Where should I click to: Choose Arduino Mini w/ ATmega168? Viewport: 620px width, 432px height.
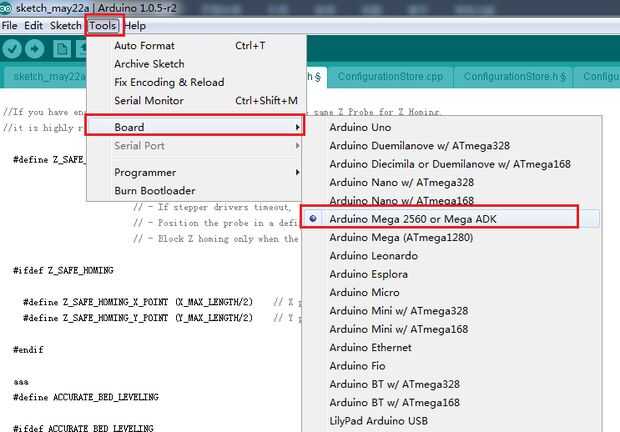pyautogui.click(x=451, y=329)
